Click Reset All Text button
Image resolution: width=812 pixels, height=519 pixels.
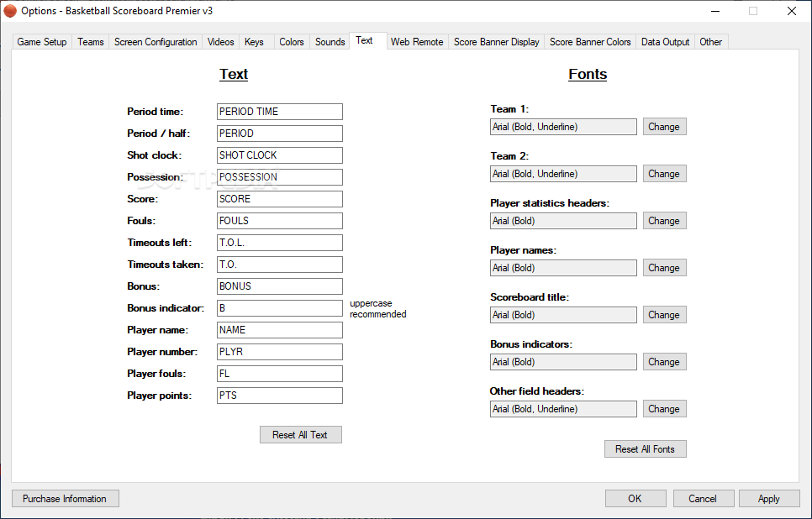point(300,435)
